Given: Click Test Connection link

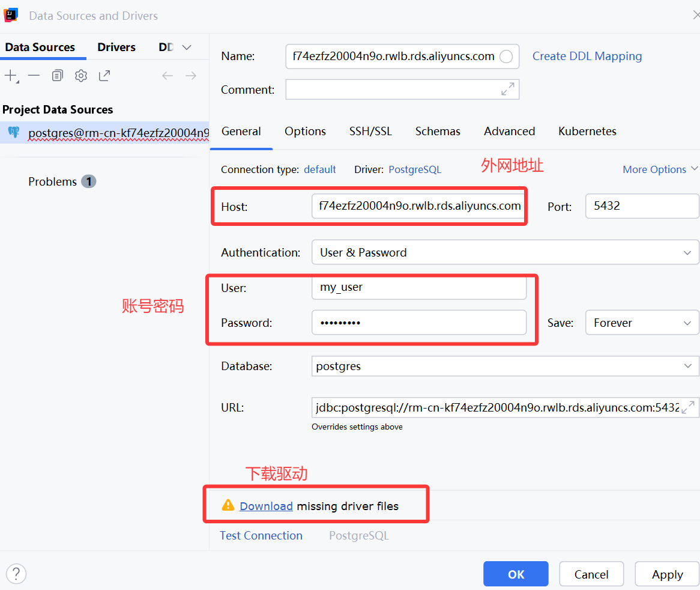Looking at the screenshot, I should pyautogui.click(x=261, y=535).
